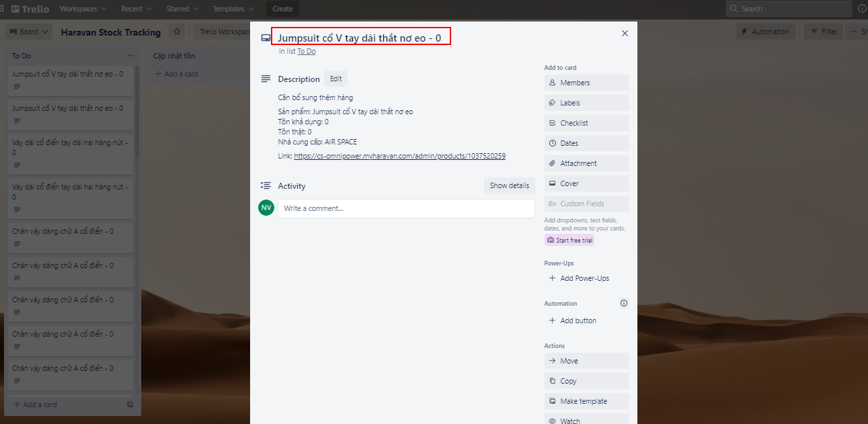Edit card title Jumpsuit cổ V tay dài

tap(361, 38)
